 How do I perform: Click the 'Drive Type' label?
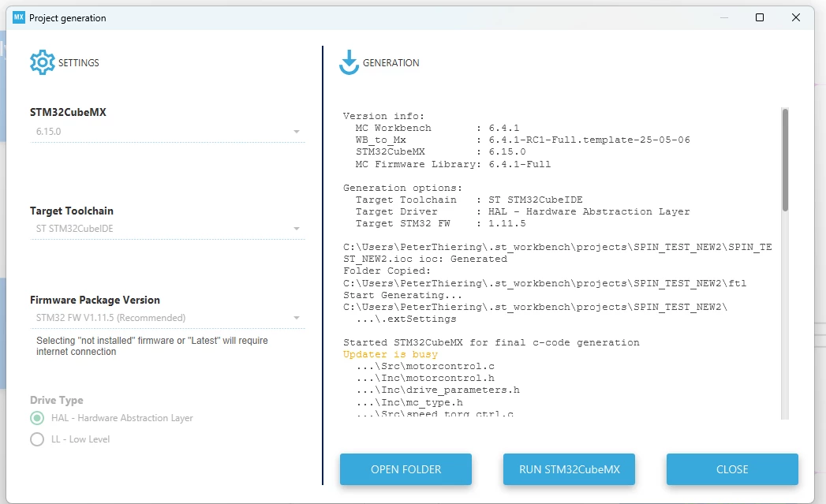point(56,400)
